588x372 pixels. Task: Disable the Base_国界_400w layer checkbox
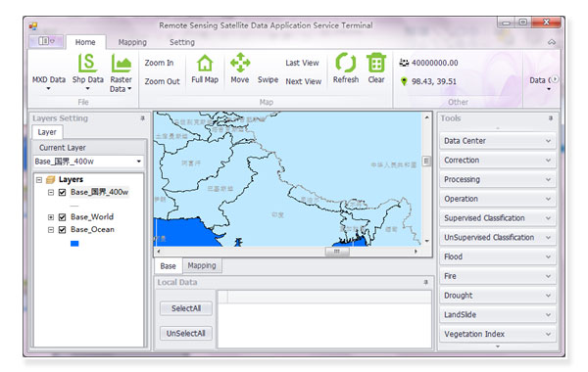63,192
